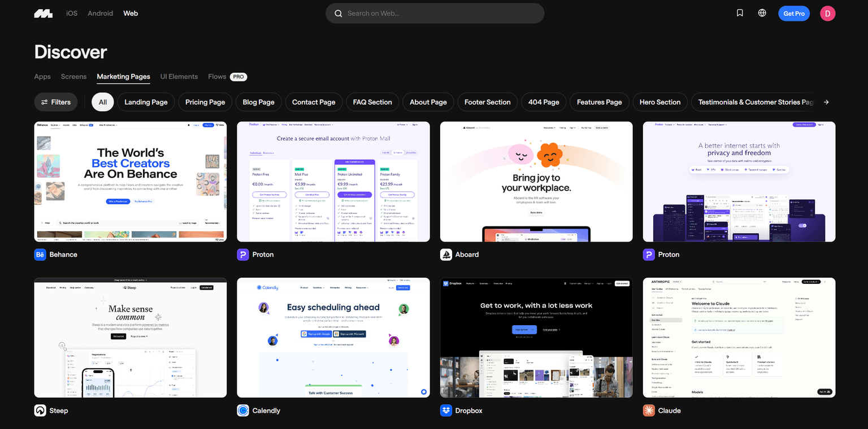Viewport: 868px width, 429px height.
Task: Open Dropbox Get to work thumbnail
Action: [x=536, y=338]
